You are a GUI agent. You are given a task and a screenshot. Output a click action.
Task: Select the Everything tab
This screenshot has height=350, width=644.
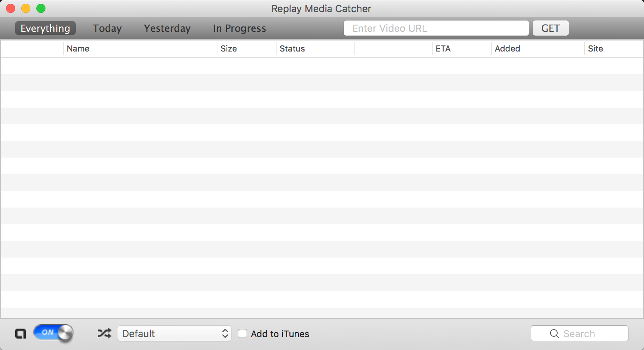pos(45,28)
